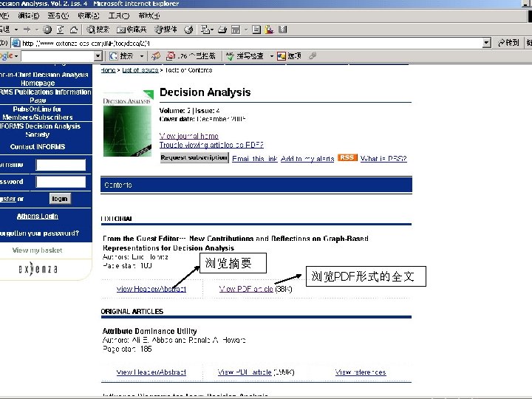Click the Print toolbar icon

222,30
